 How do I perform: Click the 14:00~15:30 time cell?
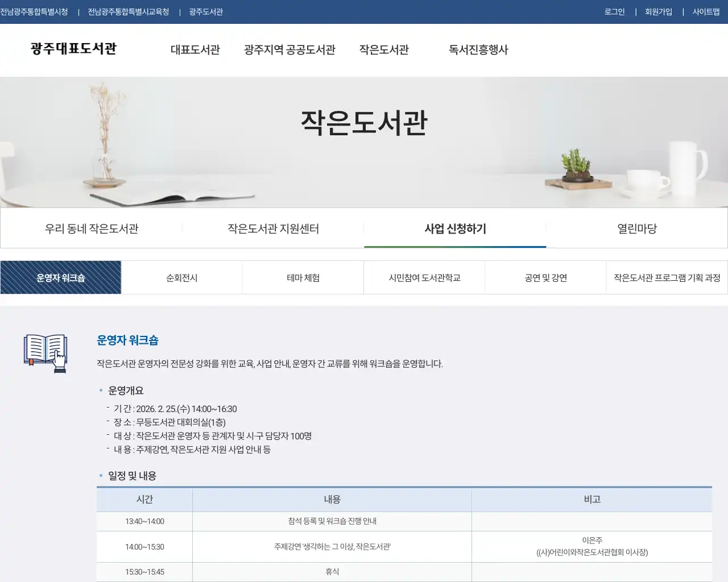point(144,547)
